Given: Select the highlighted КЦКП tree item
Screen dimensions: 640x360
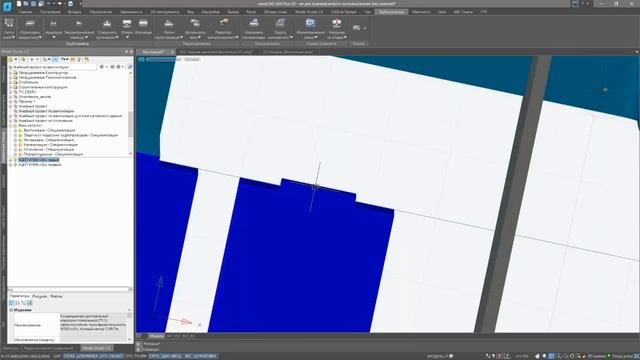Looking at the screenshot, I should tap(39, 160).
